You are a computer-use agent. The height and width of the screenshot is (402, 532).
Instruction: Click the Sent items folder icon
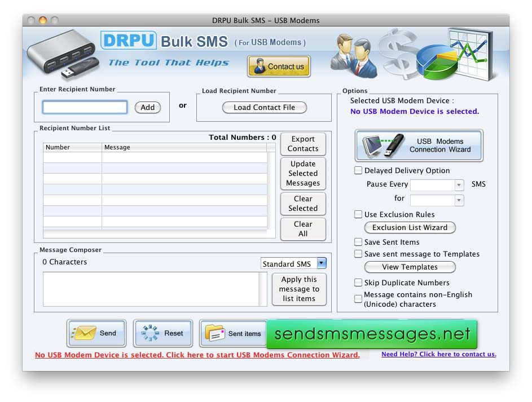click(x=215, y=333)
